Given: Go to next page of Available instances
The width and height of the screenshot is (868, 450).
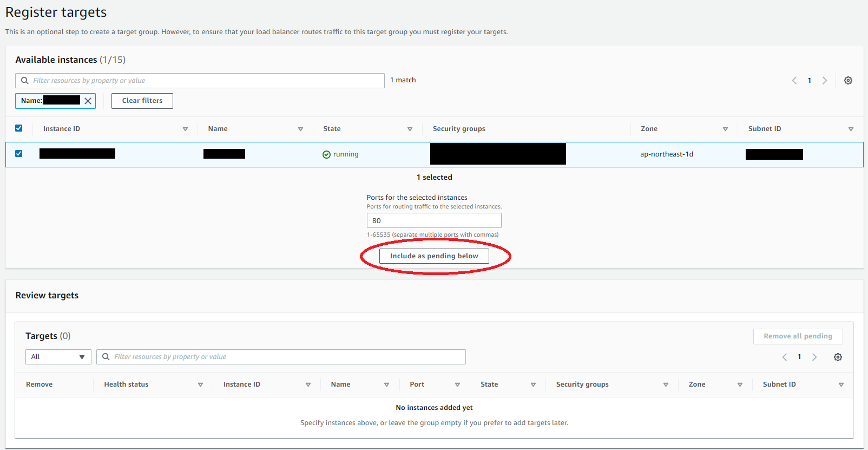Looking at the screenshot, I should [825, 81].
